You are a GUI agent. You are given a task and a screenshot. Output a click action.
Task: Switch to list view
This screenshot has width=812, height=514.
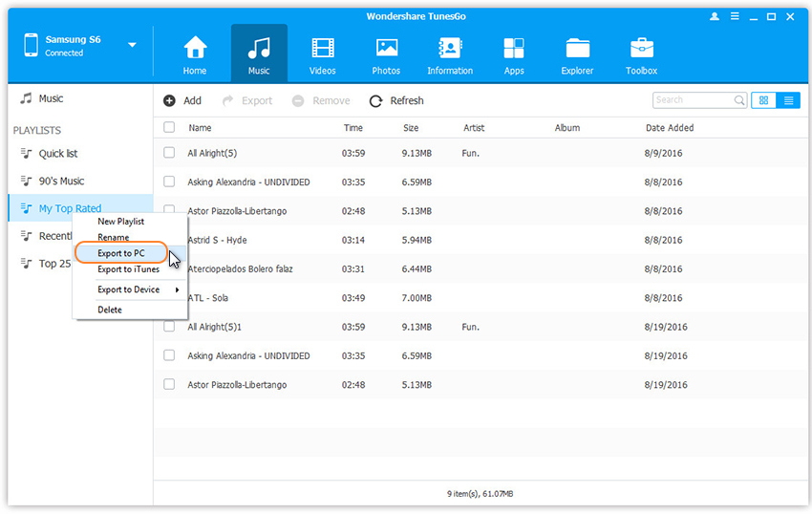[788, 100]
